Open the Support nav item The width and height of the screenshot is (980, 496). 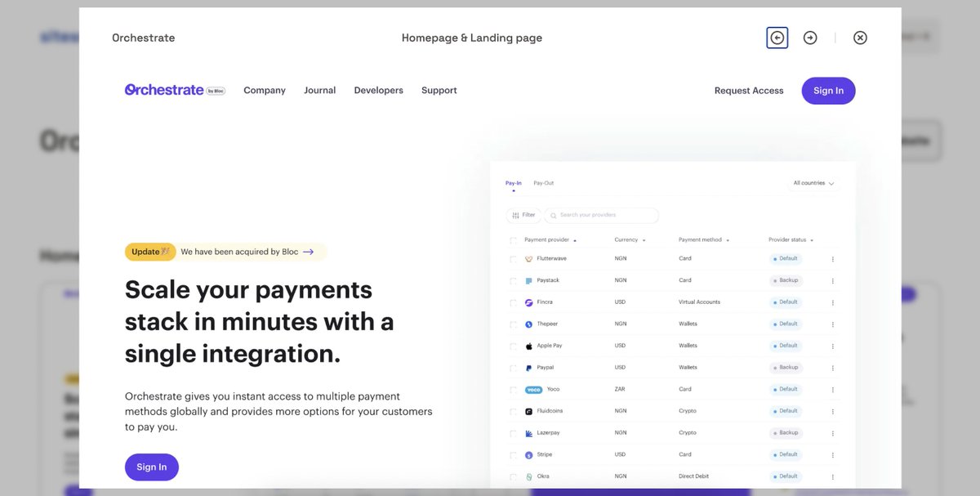pyautogui.click(x=439, y=91)
